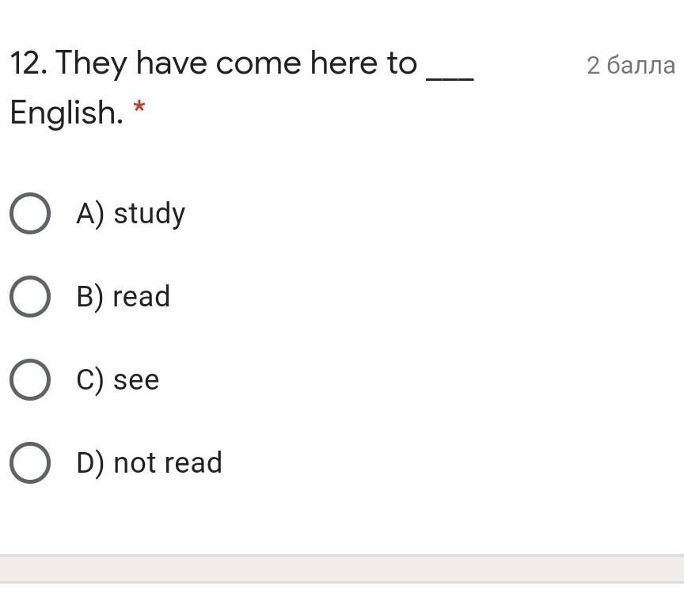Viewport: 684px width, 616px height.
Task: Click the 'B) read' option label text
Action: (123, 297)
